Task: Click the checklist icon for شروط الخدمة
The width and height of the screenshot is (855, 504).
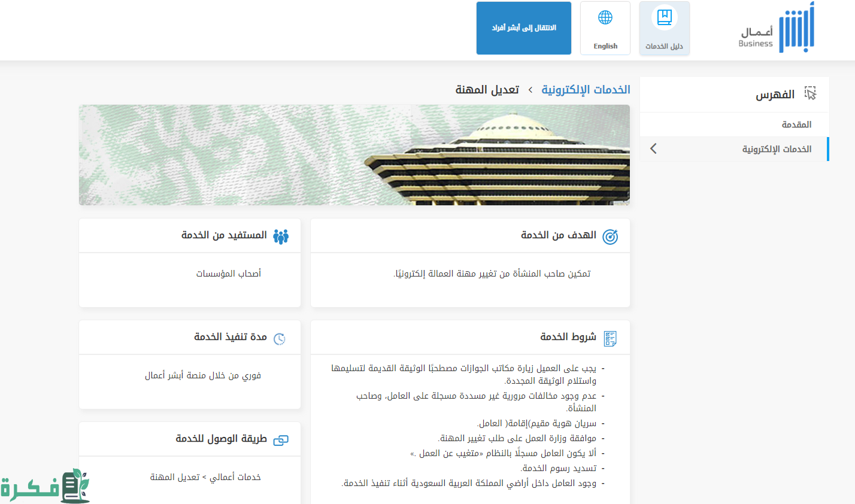Action: [610, 338]
